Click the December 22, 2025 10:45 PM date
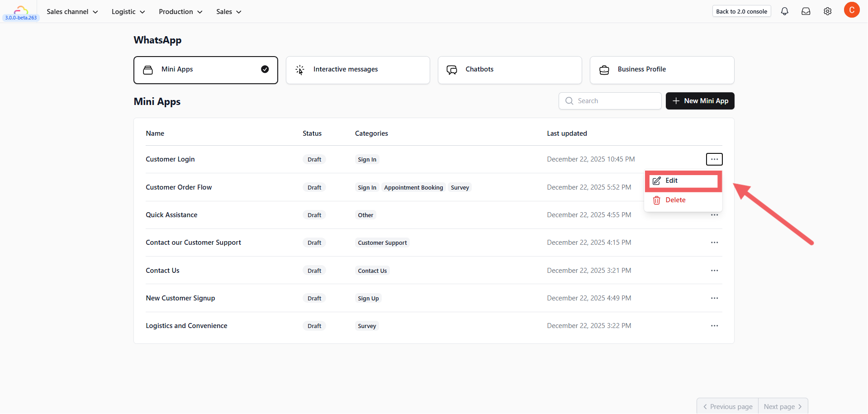 591,159
